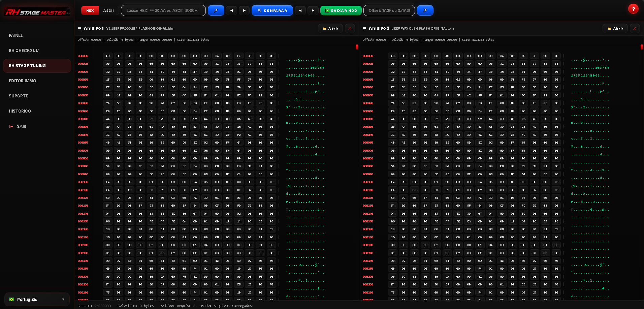Close Arquivo 1 with the red X

[x=350, y=29]
